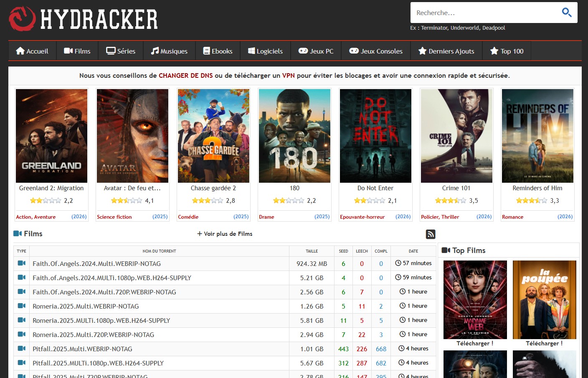Image resolution: width=588 pixels, height=378 pixels.
Task: Click the Hydracker logo icon
Action: (x=22, y=19)
